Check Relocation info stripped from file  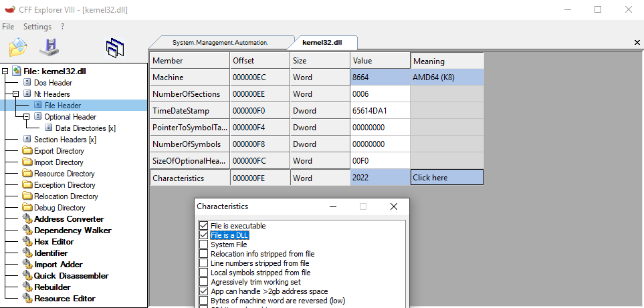[x=203, y=254]
